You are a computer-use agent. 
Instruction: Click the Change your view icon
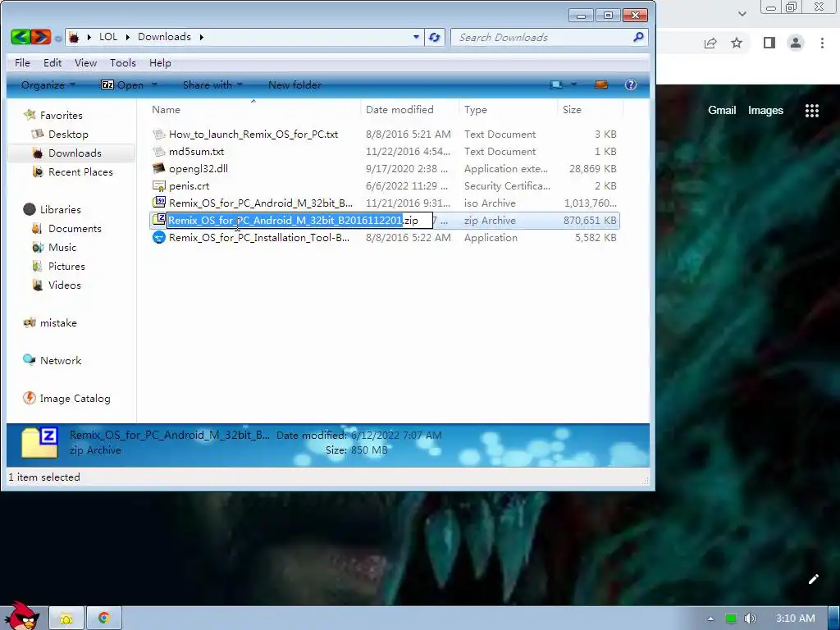tap(557, 84)
